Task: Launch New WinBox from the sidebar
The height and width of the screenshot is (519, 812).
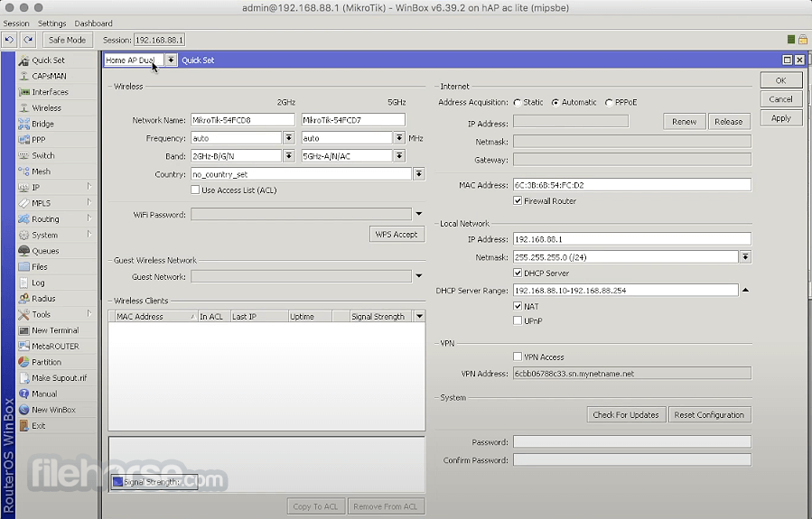Action: coord(56,410)
